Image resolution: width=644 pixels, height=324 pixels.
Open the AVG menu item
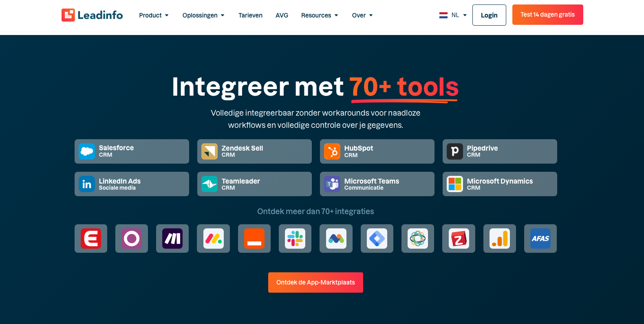pos(282,15)
